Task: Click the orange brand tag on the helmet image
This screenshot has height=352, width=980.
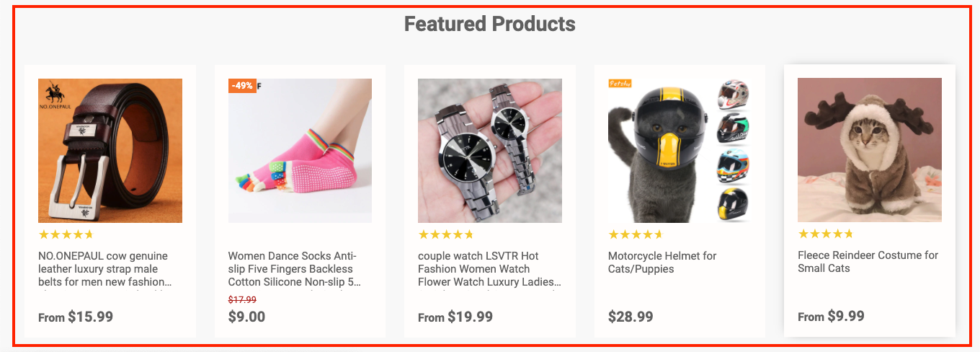Action: click(620, 84)
